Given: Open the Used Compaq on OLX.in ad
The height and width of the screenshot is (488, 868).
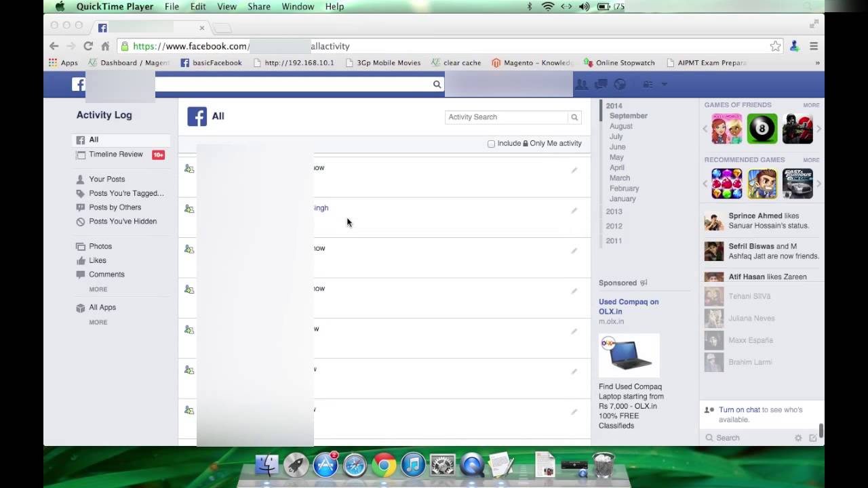Looking at the screenshot, I should click(x=629, y=307).
